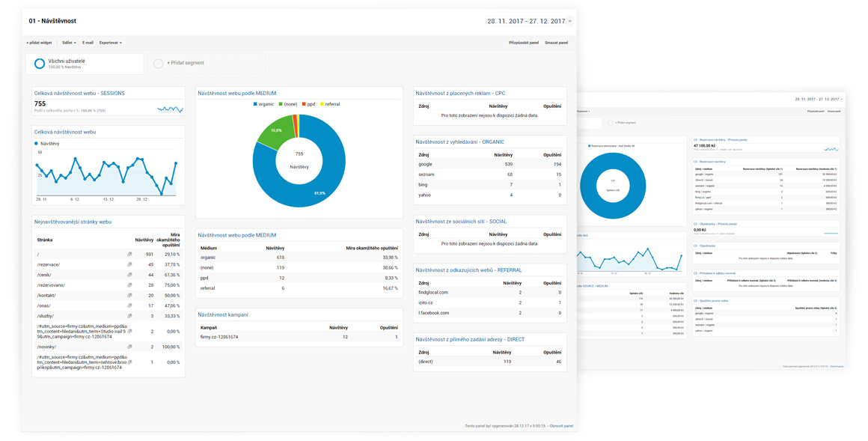Open widget Návštěvnost z přímého zadání adresy - DIRECT
The image size is (868, 441).
470,339
